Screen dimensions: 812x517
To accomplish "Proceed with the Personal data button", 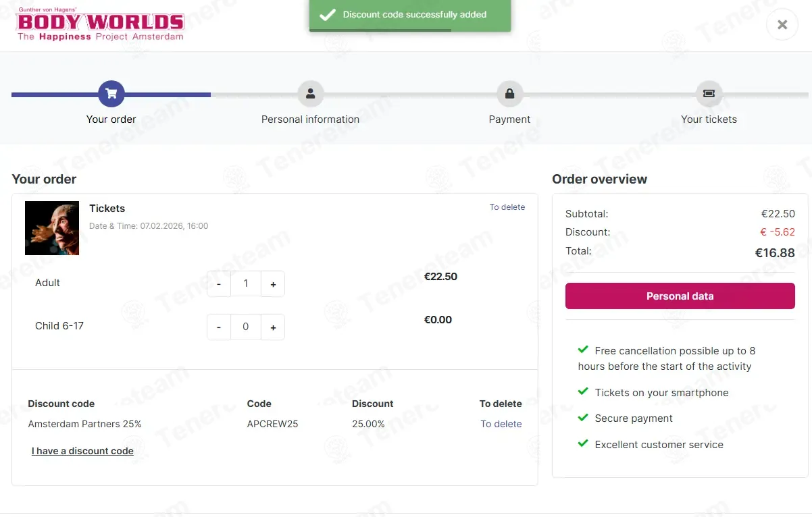I will 680,296.
